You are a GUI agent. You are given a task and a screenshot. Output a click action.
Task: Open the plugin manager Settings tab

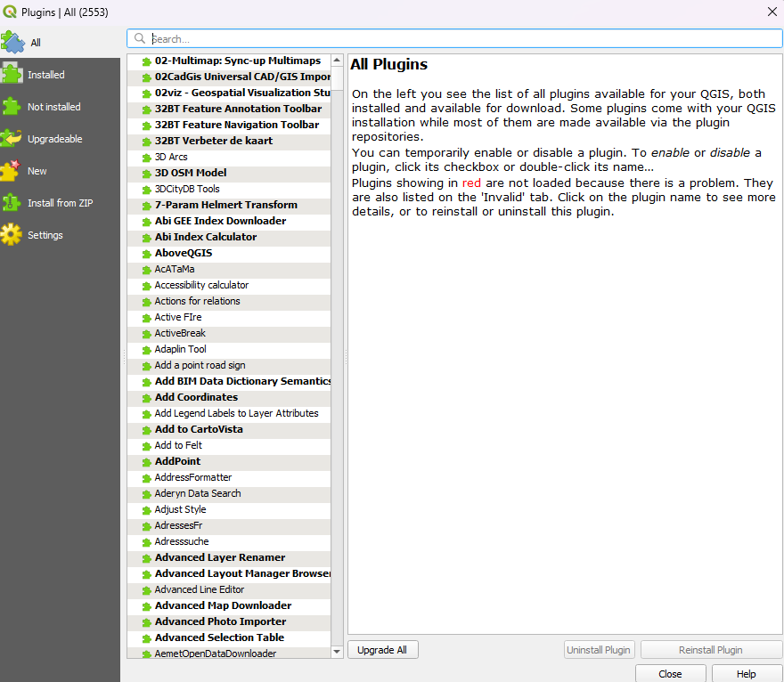coord(60,234)
